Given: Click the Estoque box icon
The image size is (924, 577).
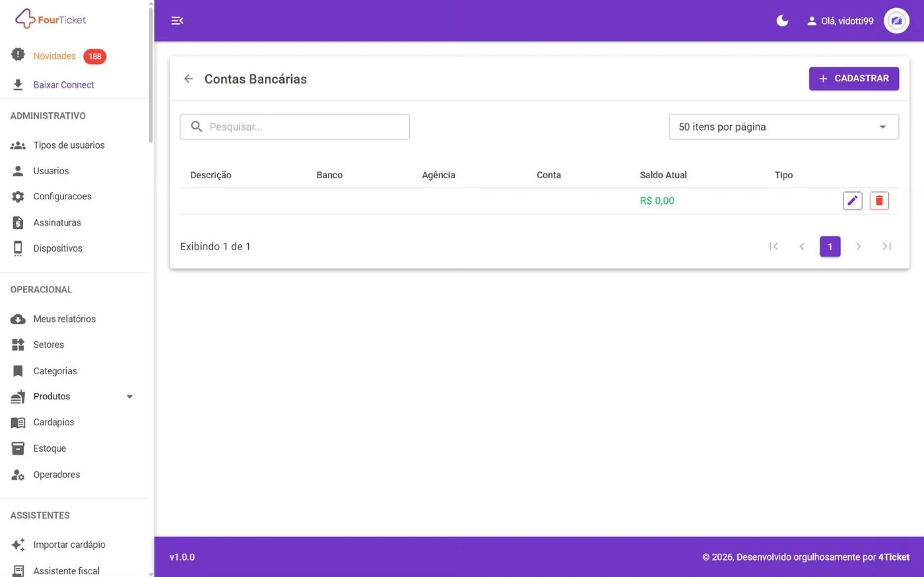Looking at the screenshot, I should [x=18, y=448].
